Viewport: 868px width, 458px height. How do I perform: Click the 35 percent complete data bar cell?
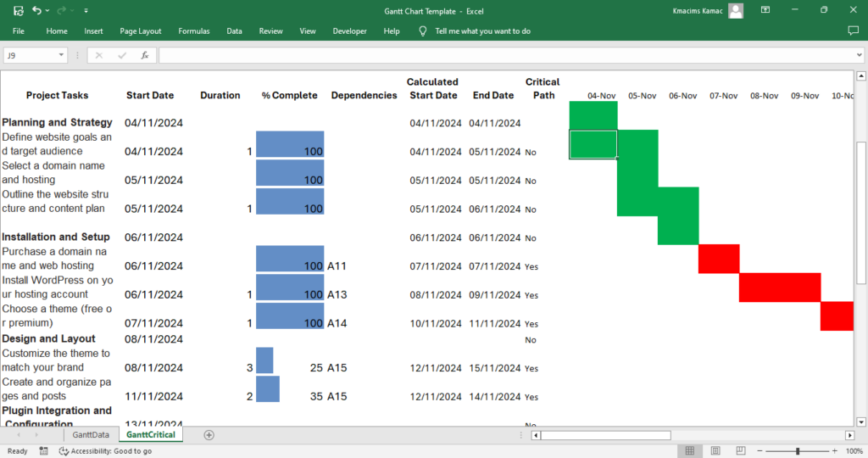[x=290, y=389]
